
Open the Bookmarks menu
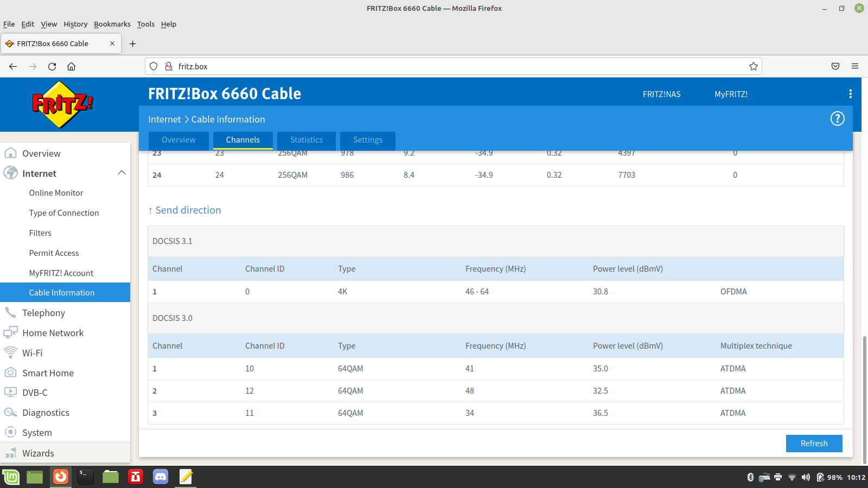pos(112,24)
